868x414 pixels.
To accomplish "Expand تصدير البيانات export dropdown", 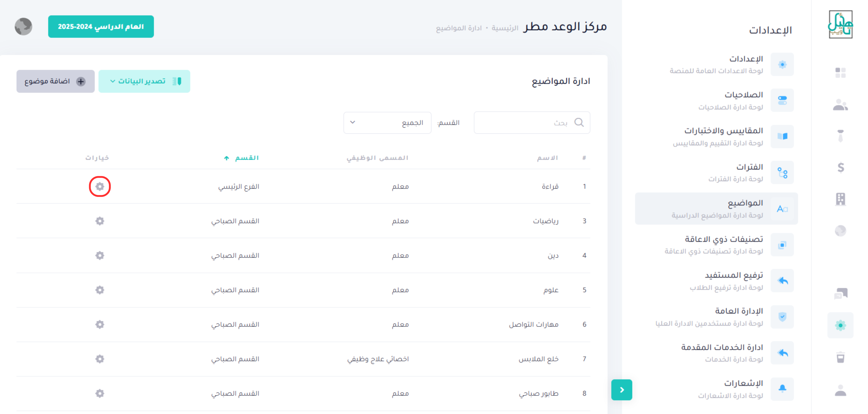I will click(144, 81).
